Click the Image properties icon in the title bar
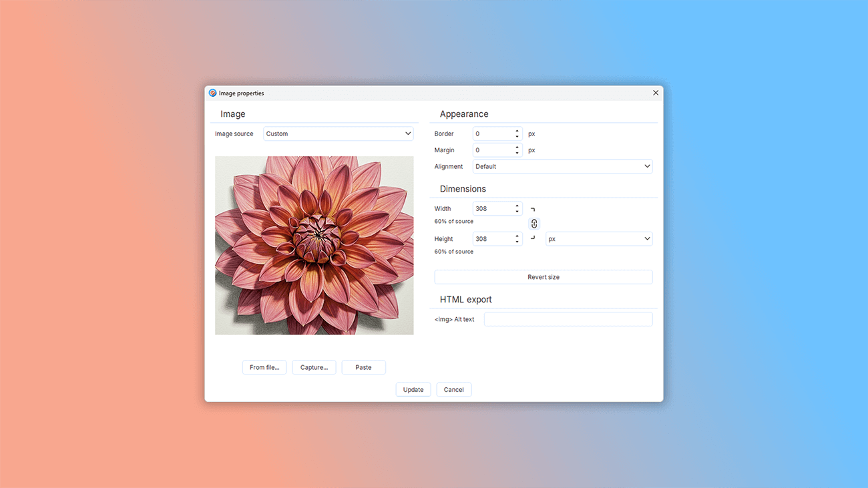Screen dimensions: 868x488 [212, 93]
